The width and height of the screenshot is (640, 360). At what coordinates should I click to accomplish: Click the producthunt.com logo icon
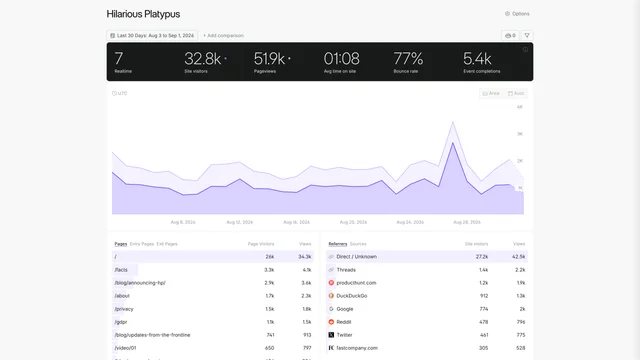point(331,283)
